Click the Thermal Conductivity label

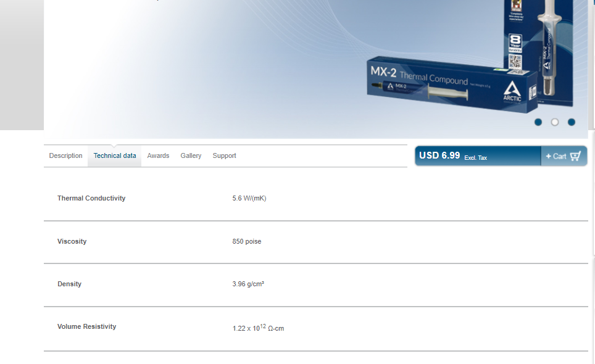(x=91, y=198)
